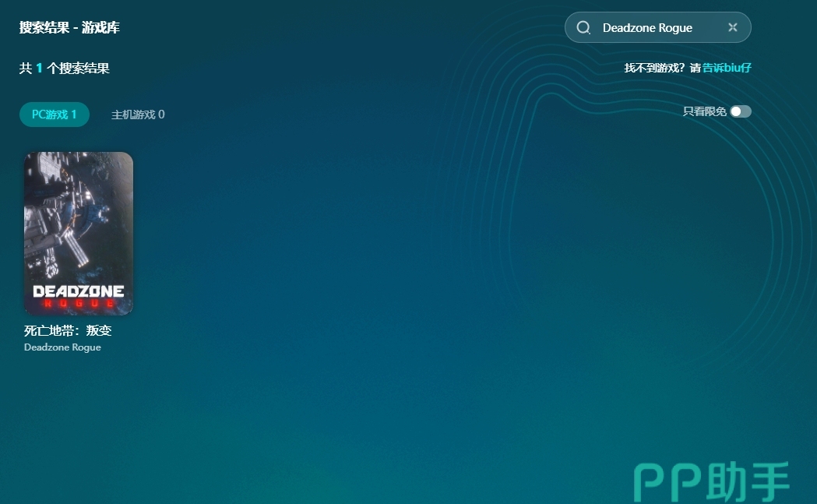Click the 死亡地带：叛变 game title
Screen dimensions: 817x504
68,330
